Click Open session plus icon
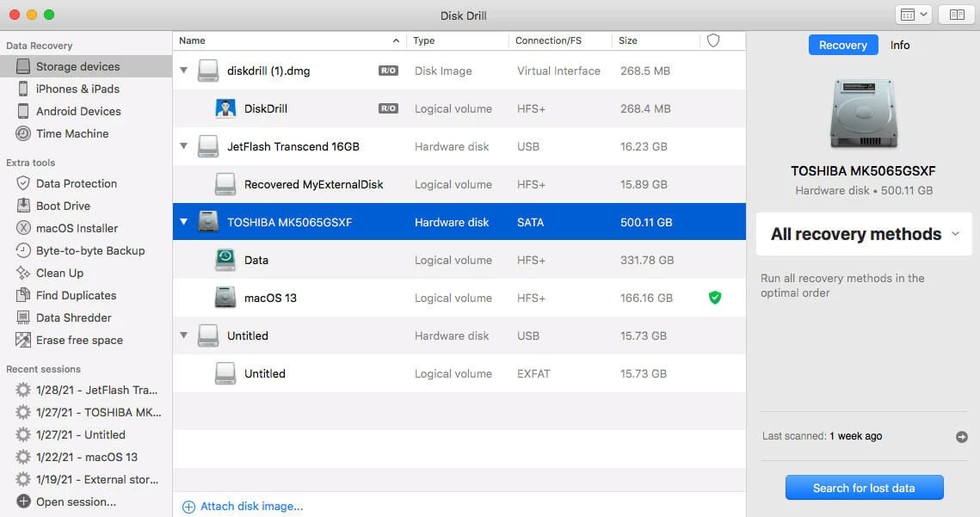Screen dimensions: 980x517 (x=23, y=502)
